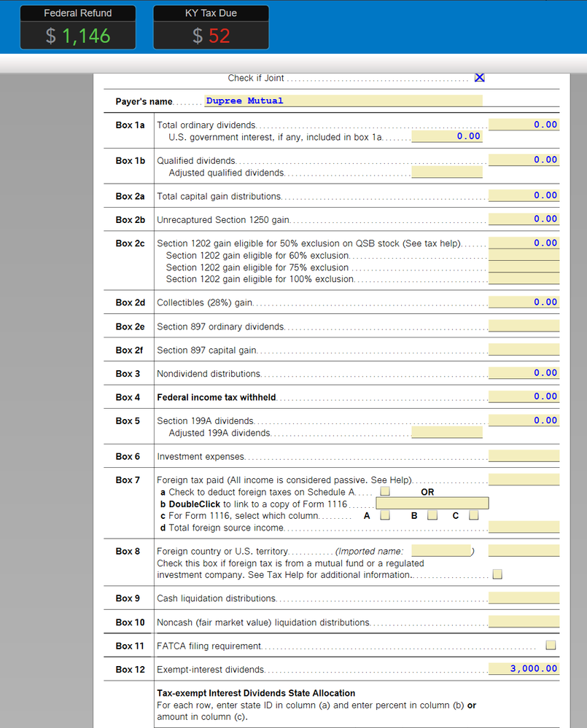Uncheck the Check if Joint box
Viewport: 587px width, 728px height.
pyautogui.click(x=479, y=77)
